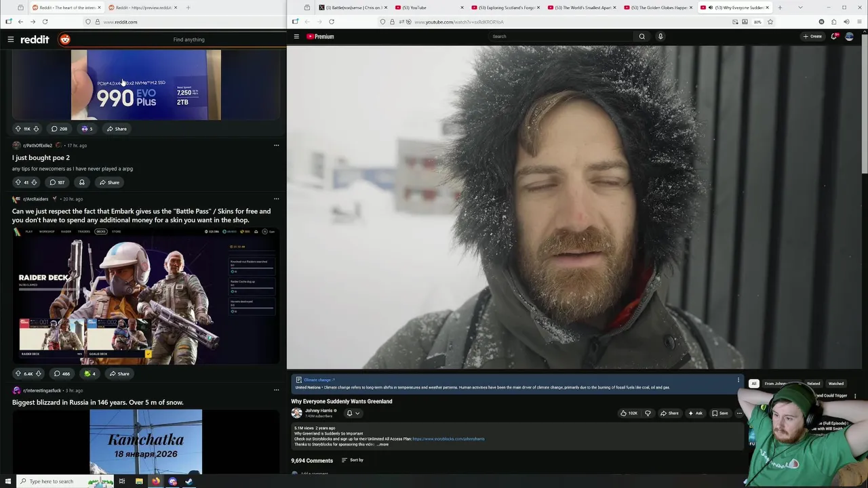The height and width of the screenshot is (488, 868).
Task: Downvote the 'I just bought poe 2' post
Action: (x=34, y=182)
